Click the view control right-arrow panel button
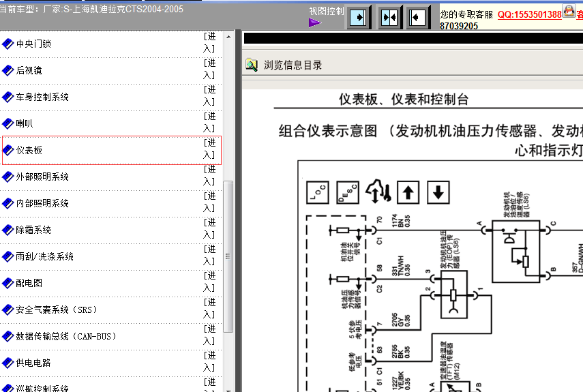The width and height of the screenshot is (583, 392). (x=359, y=17)
